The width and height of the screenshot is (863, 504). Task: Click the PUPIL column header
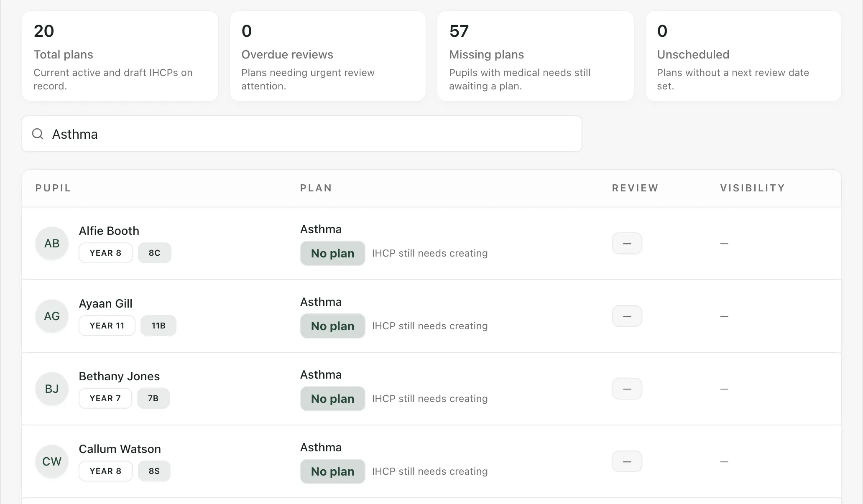coord(53,188)
